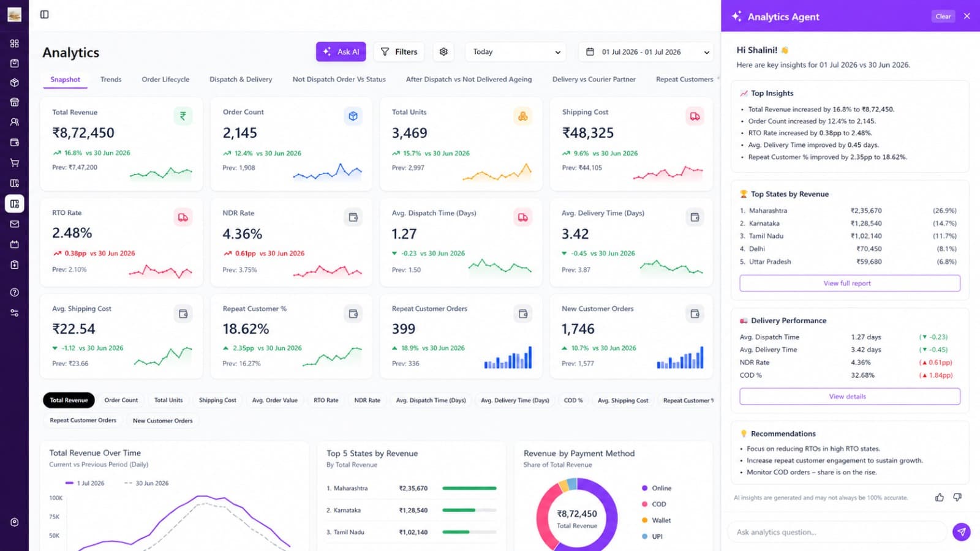Click the 30 Jun 2026 chart legend entry

[146, 483]
